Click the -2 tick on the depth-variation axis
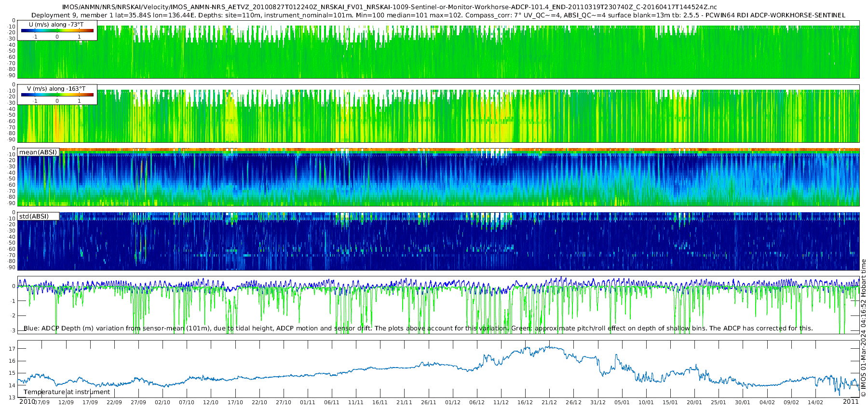 (x=13, y=315)
